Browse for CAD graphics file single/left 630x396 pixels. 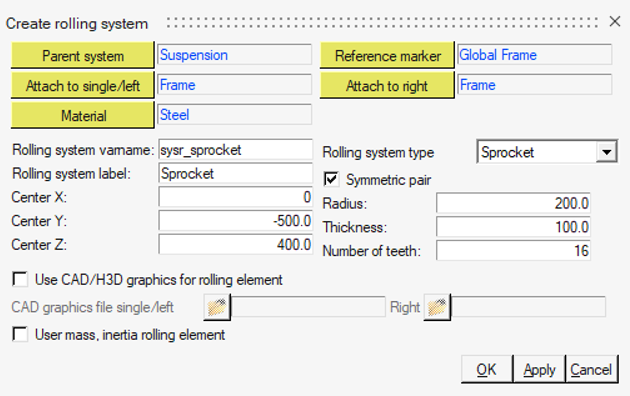click(217, 307)
